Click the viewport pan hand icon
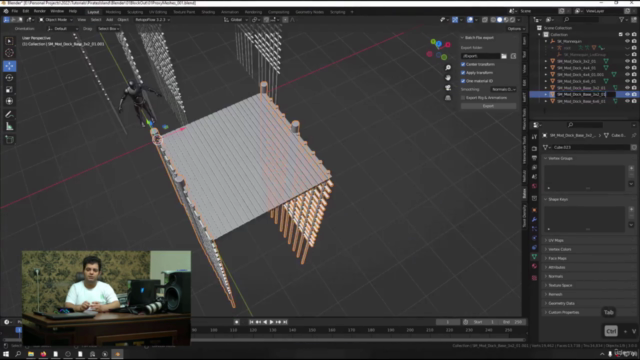Screen dimensions: 640x360 (x=448, y=78)
